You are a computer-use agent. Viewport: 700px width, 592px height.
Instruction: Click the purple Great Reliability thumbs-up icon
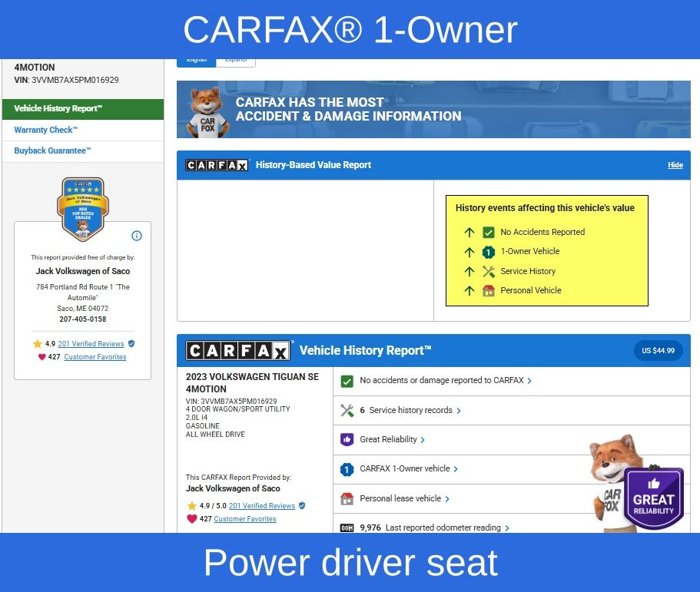pos(347,440)
